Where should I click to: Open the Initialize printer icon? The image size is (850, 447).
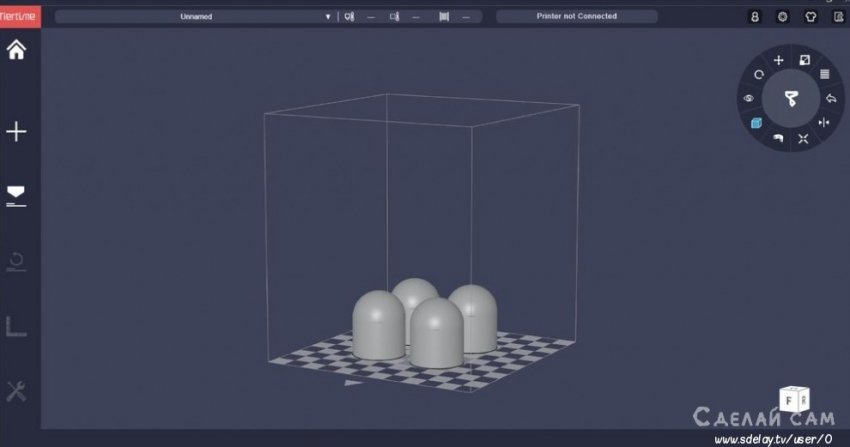click(17, 262)
